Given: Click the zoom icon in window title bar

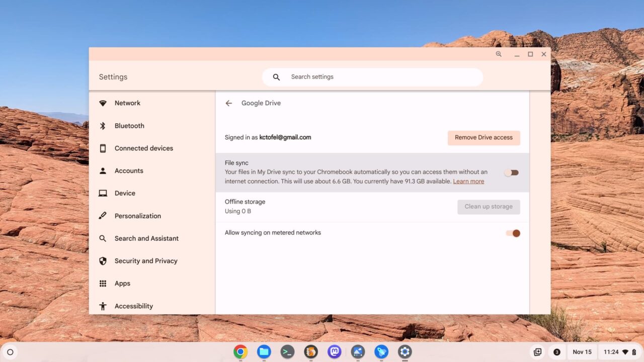Looking at the screenshot, I should pyautogui.click(x=499, y=54).
